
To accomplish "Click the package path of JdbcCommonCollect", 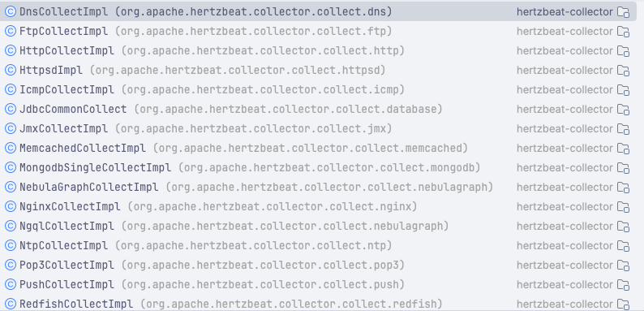I will [288, 110].
